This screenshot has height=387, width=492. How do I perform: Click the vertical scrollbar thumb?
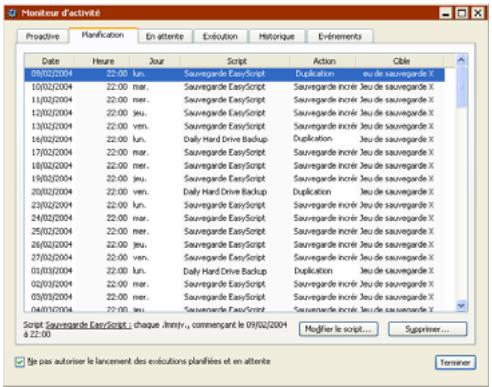click(x=461, y=87)
